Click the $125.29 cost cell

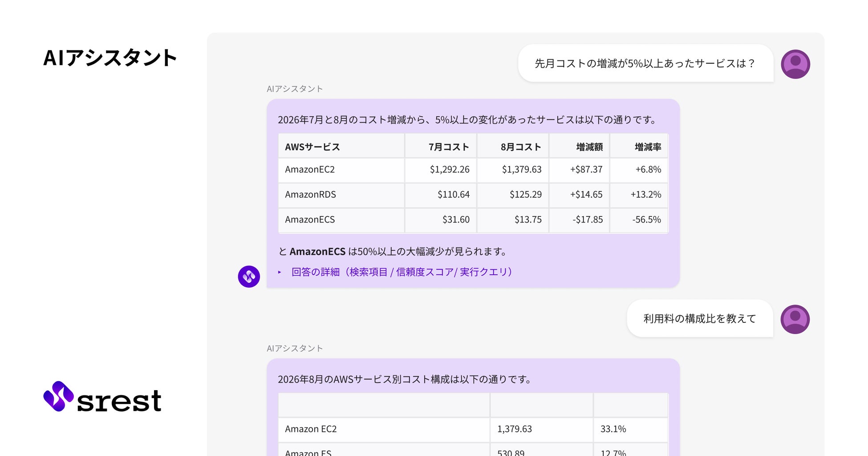coord(513,195)
